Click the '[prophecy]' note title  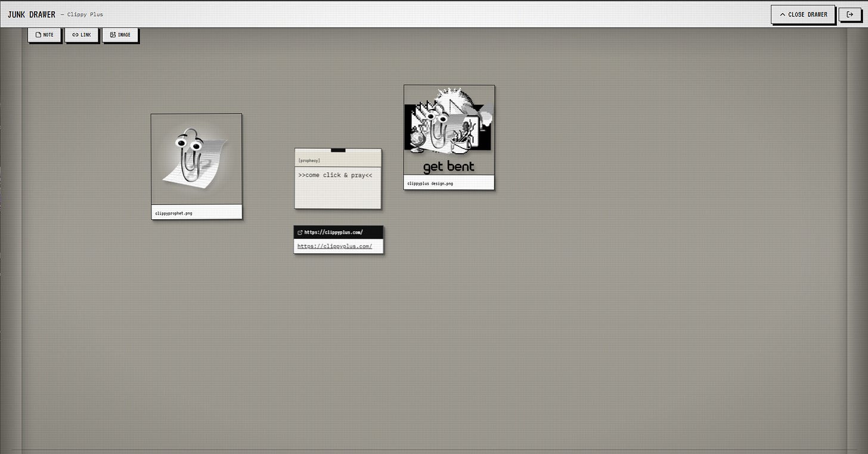point(309,161)
